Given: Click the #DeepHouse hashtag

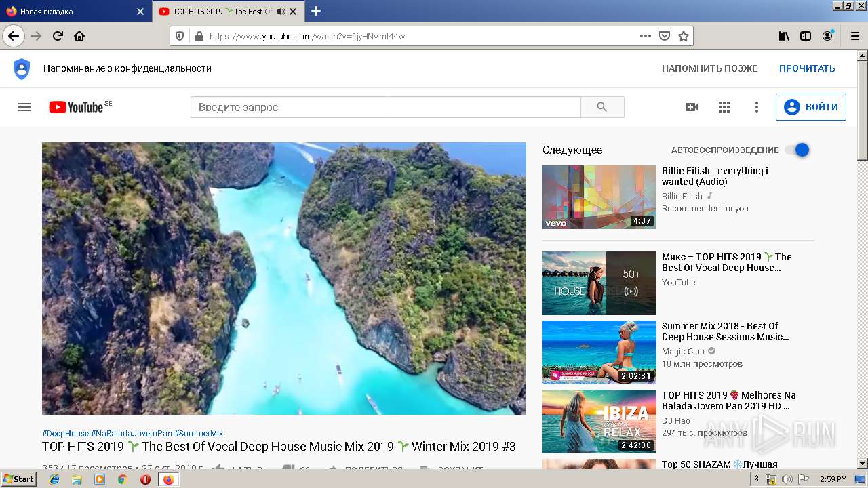Looking at the screenshot, I should [x=65, y=434].
